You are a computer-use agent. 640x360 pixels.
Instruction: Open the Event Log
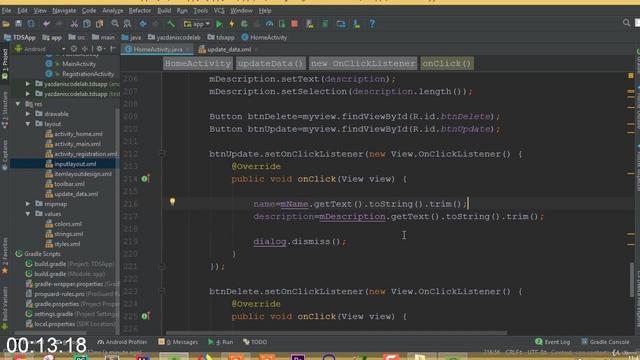(x=553, y=342)
